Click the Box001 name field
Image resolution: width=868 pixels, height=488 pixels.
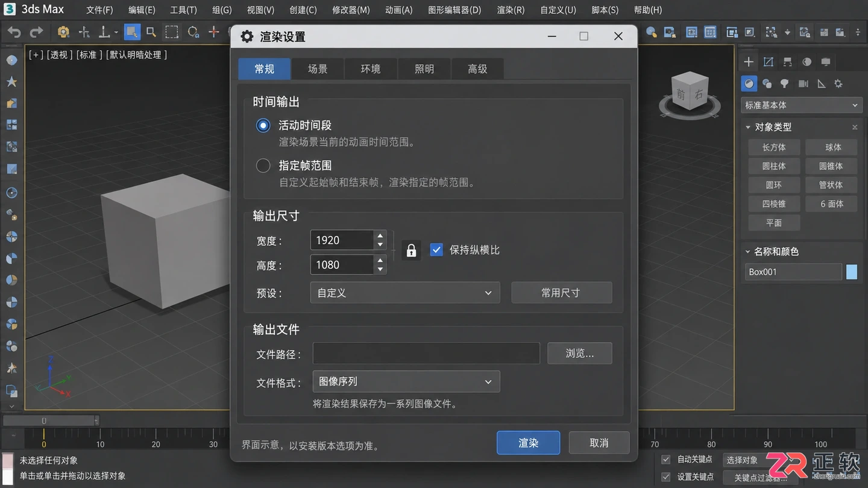pos(793,272)
